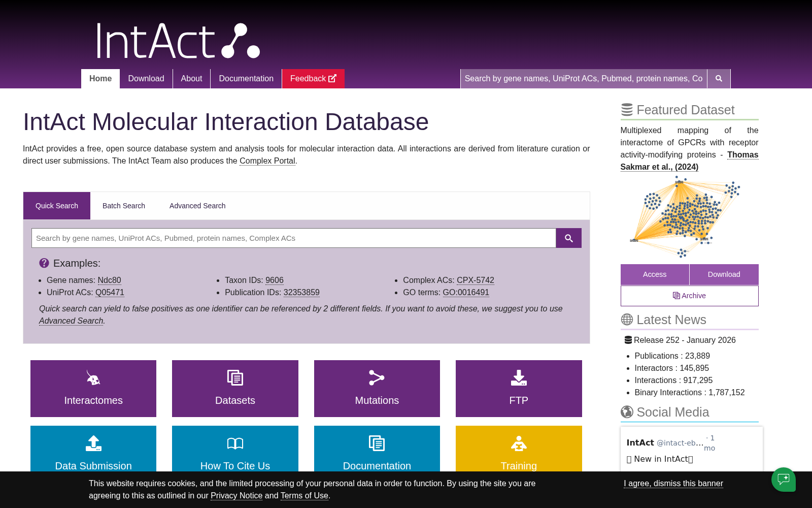The image size is (812, 508).
Task: Open the Data Submission tile
Action: [x=93, y=449]
